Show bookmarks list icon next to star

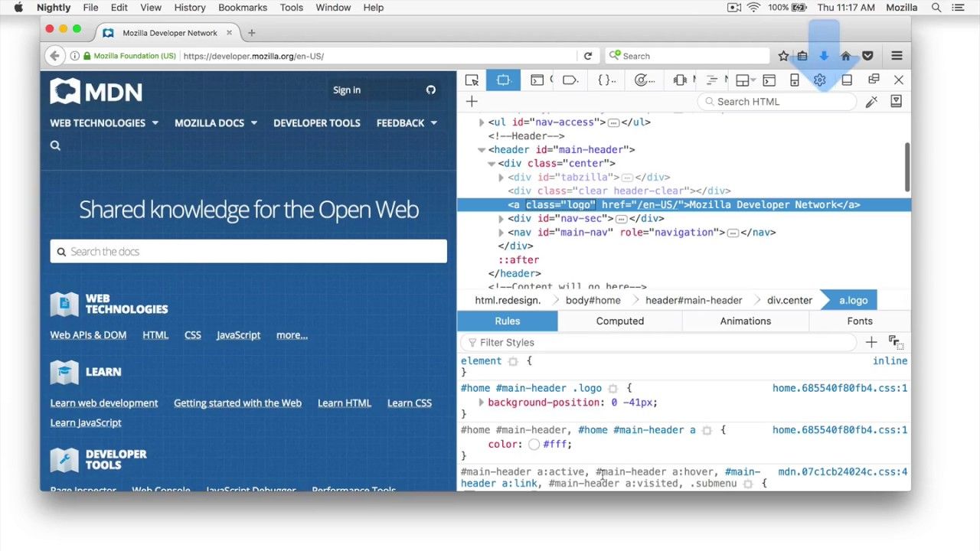coord(802,56)
